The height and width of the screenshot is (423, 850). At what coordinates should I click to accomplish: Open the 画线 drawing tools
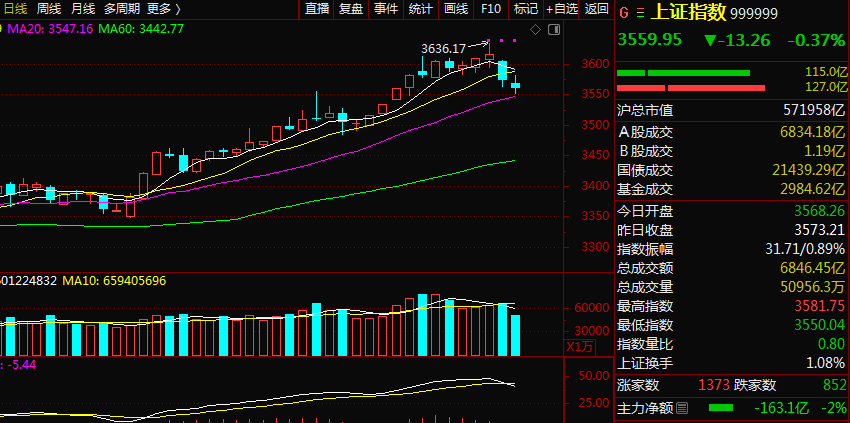pyautogui.click(x=455, y=9)
